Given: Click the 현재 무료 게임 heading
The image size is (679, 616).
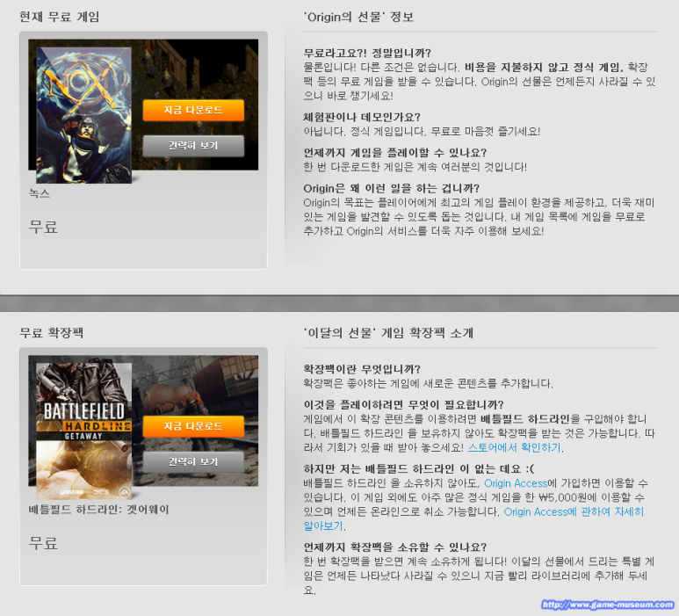Looking at the screenshot, I should coord(60,17).
